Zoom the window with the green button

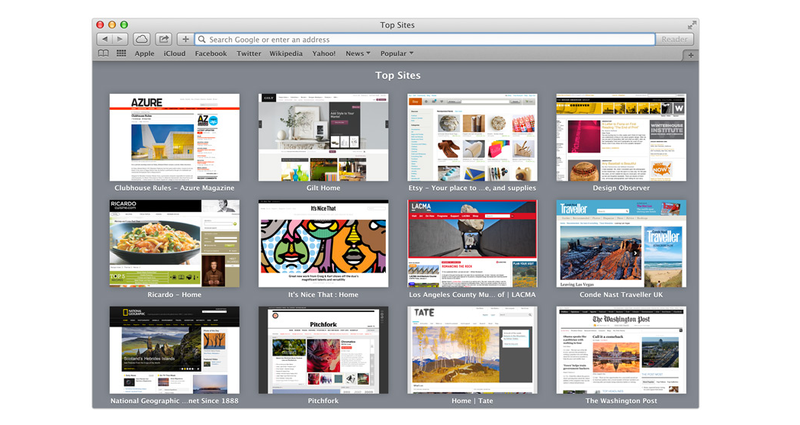click(124, 24)
